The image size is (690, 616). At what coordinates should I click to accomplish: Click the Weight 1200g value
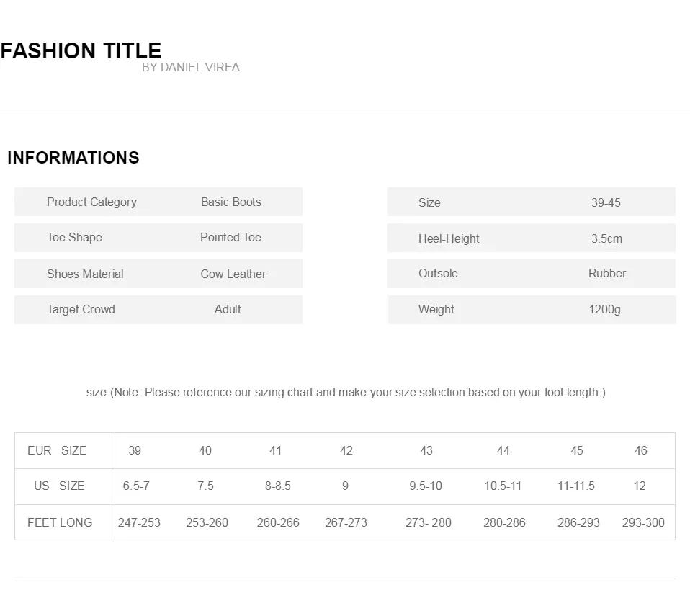tap(605, 309)
